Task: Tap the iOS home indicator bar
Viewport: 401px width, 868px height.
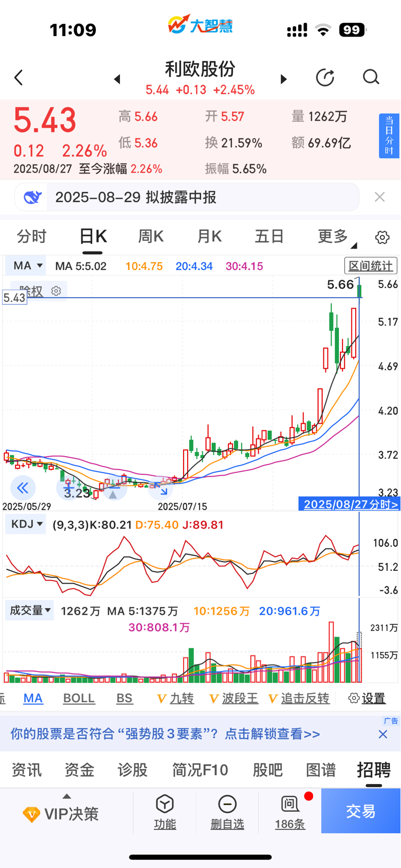Action: click(200, 857)
